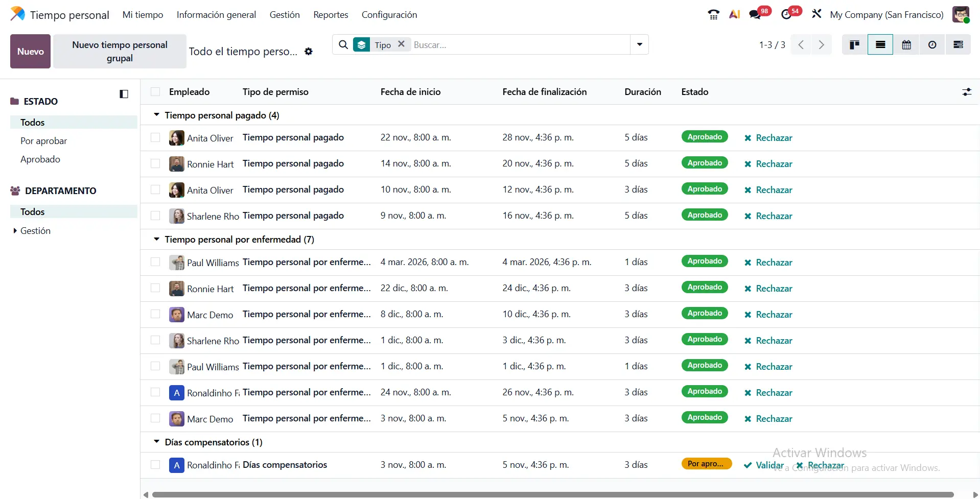Click the VoIP phone icon in the top bar
This screenshot has height=499, width=980.
pyautogui.click(x=713, y=15)
